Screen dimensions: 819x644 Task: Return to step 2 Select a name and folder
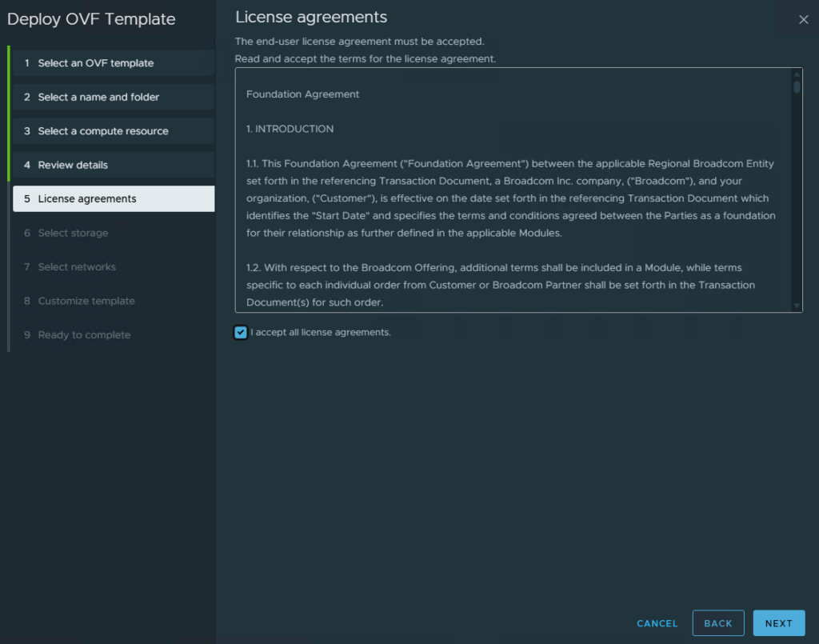114,97
